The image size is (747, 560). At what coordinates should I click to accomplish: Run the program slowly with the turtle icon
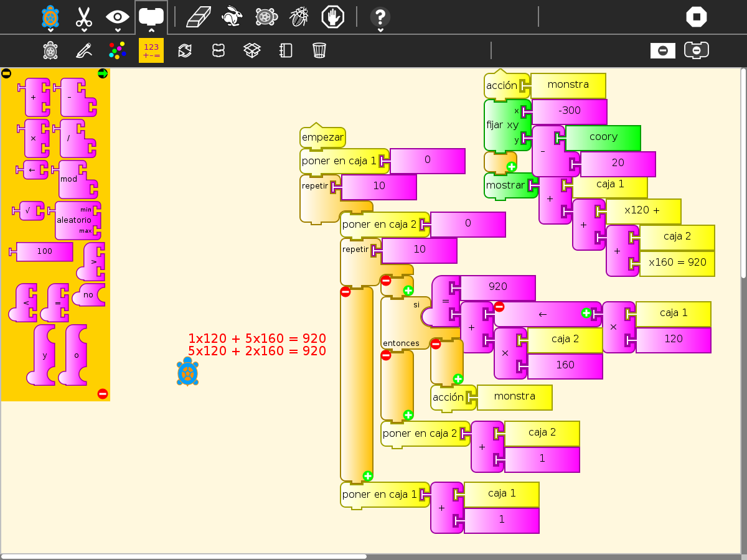tap(266, 17)
